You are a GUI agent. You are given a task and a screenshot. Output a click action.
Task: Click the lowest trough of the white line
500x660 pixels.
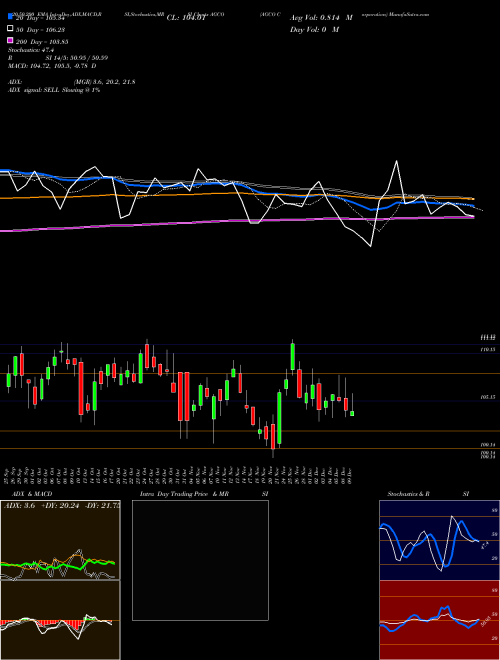371,245
